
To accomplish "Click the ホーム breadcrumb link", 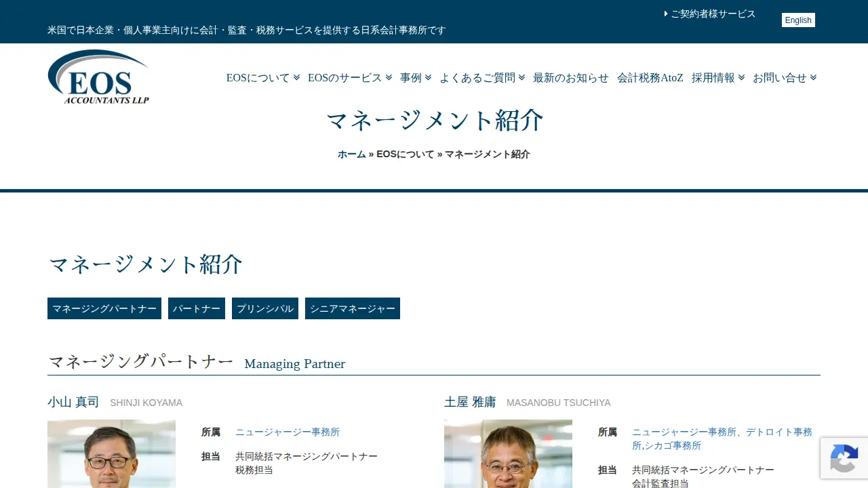I will (352, 154).
